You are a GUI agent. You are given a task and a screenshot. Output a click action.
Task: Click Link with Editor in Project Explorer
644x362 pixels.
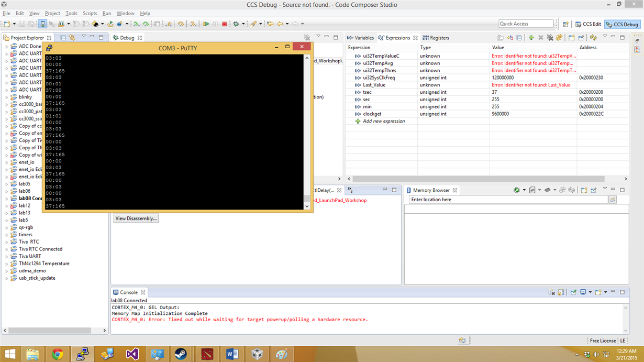point(72,38)
